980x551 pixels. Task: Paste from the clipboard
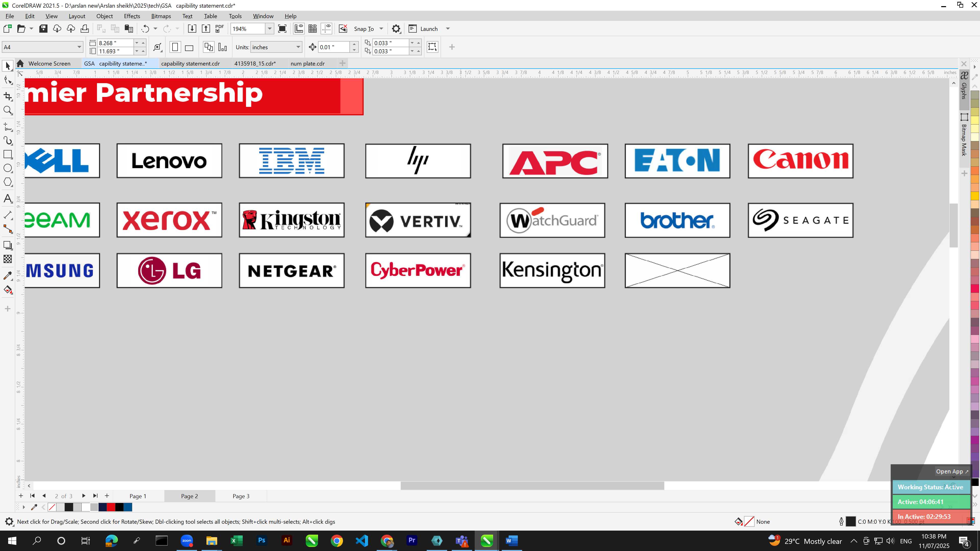[x=129, y=29]
